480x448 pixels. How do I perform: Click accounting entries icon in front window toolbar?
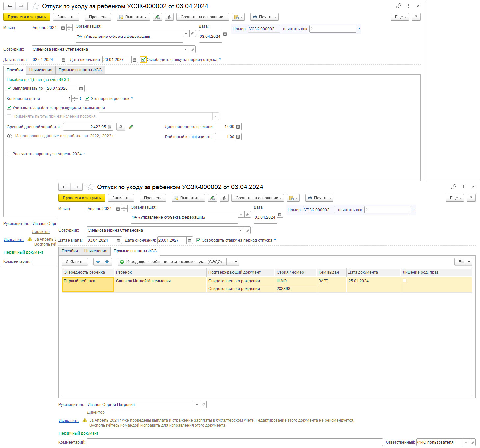point(212,198)
